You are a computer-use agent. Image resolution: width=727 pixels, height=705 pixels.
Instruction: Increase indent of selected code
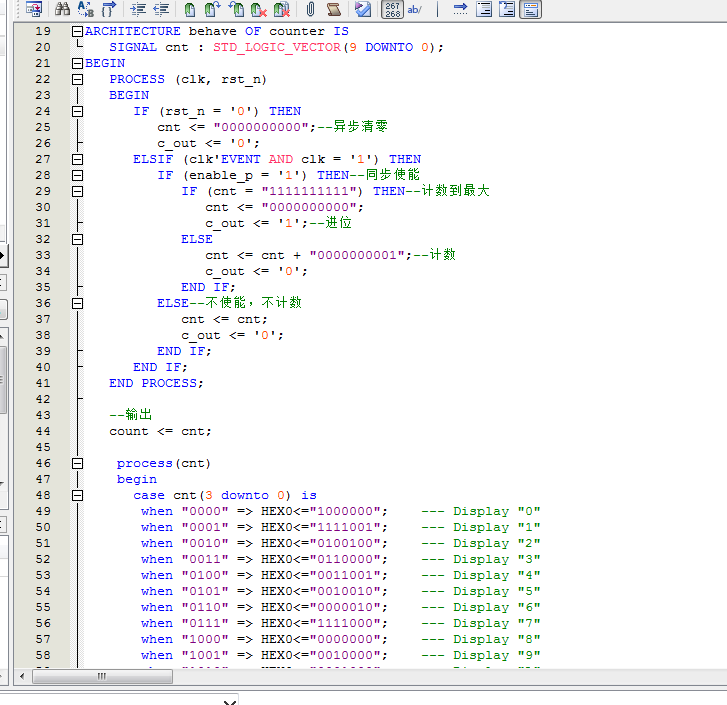coord(138,9)
